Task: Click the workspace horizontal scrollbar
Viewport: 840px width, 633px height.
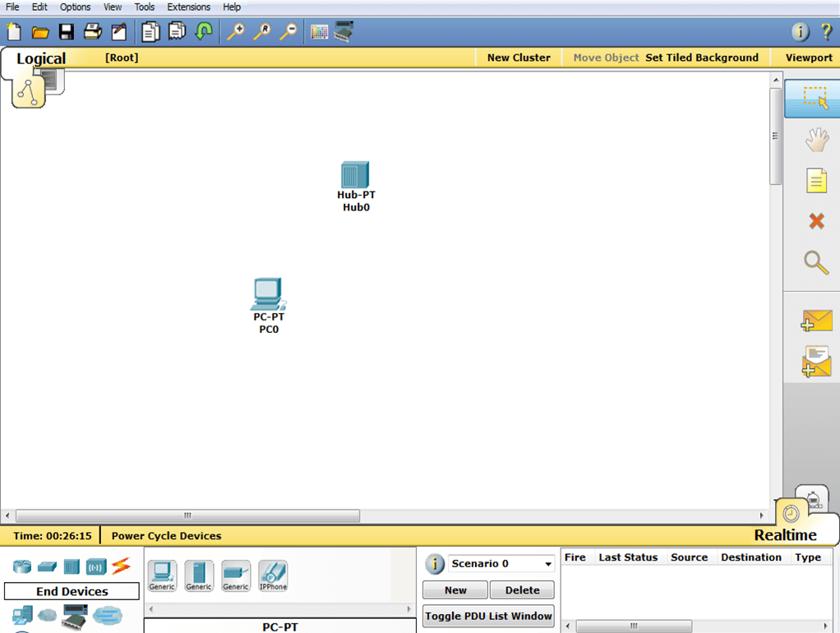Action: (187, 516)
